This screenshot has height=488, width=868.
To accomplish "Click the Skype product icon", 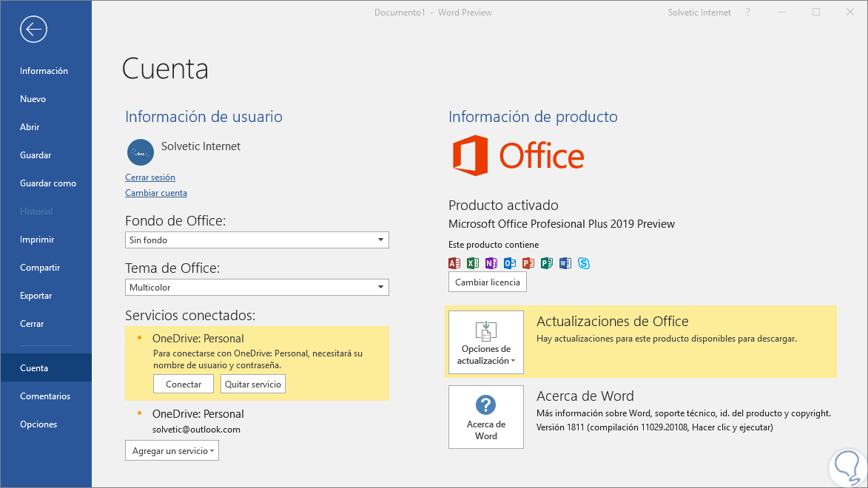I will (x=584, y=263).
